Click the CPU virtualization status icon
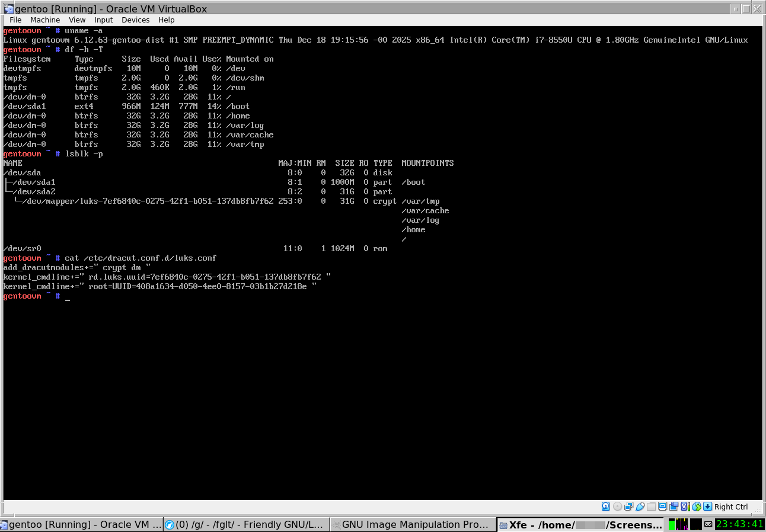This screenshot has height=532, width=766. pyautogui.click(x=685, y=507)
